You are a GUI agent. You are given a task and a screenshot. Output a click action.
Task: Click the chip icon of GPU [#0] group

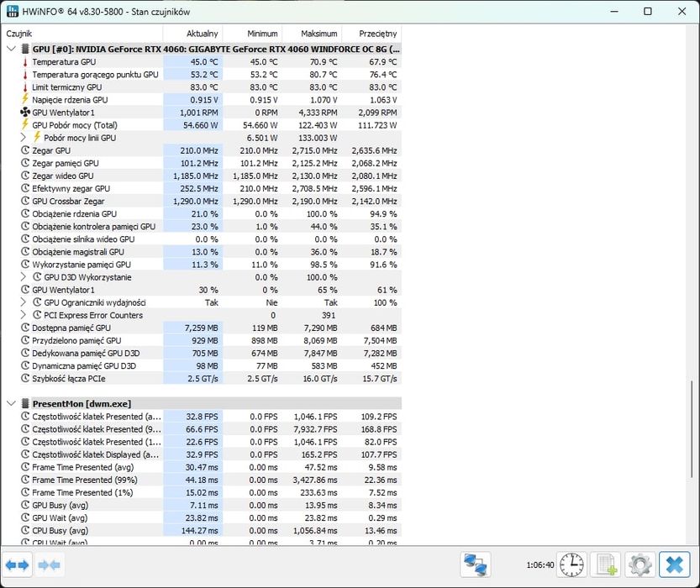tap(25, 49)
